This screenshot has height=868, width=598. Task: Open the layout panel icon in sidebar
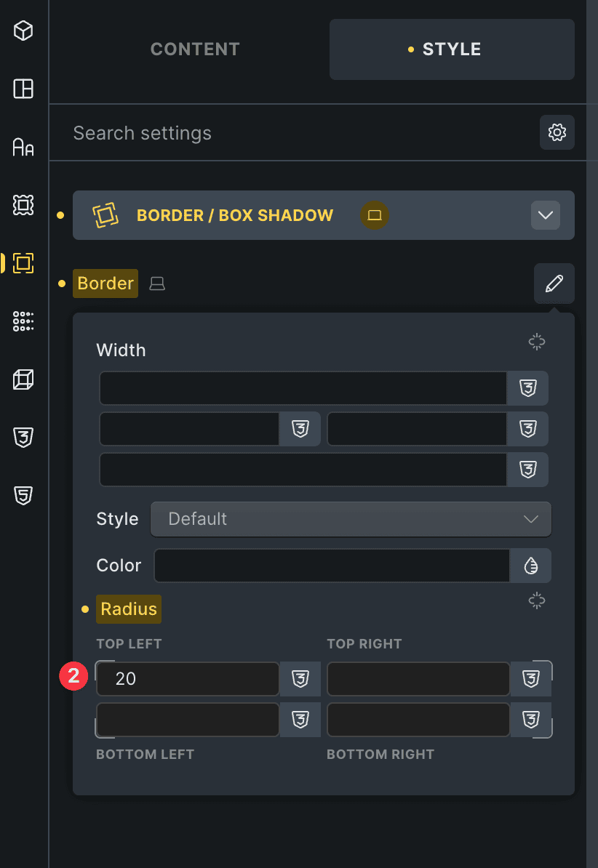(x=23, y=89)
